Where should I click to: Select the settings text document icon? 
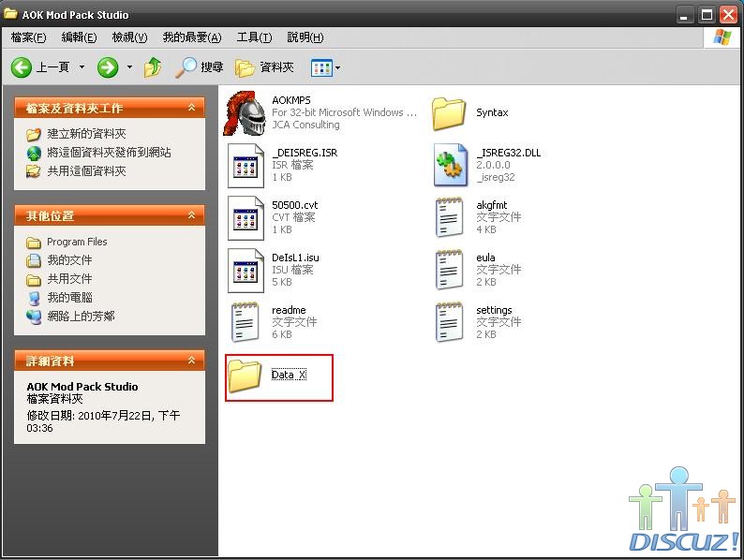pyautogui.click(x=450, y=322)
